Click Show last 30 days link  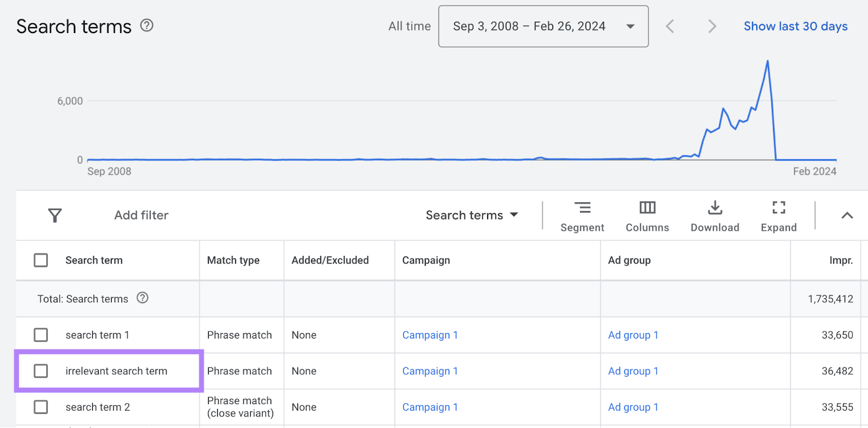click(x=795, y=26)
